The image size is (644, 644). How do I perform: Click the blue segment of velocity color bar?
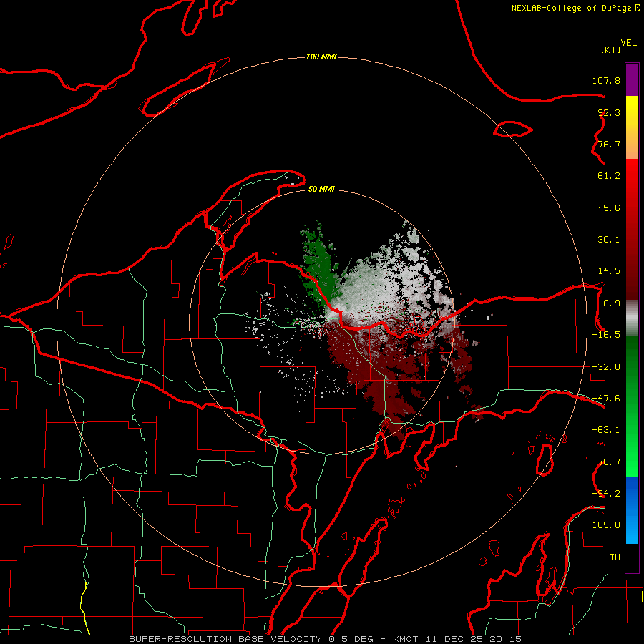point(632,510)
